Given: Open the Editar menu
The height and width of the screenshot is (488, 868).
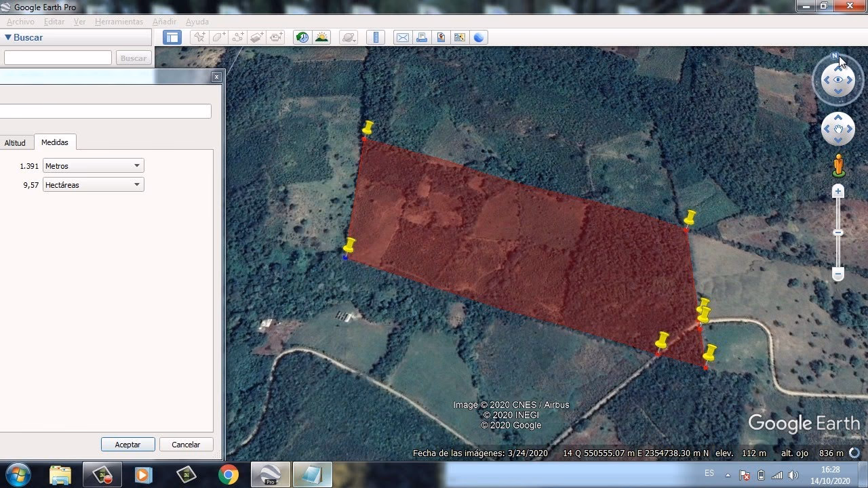Looking at the screenshot, I should point(54,22).
